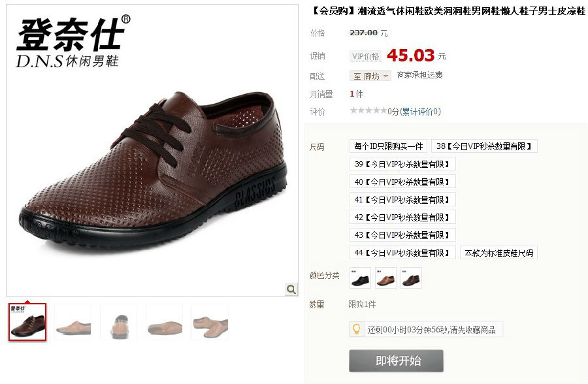Choose size 39 option

pos(402,164)
